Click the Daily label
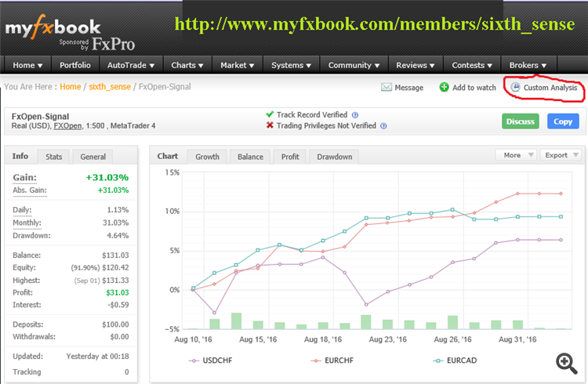The width and height of the screenshot is (588, 384). (22, 209)
